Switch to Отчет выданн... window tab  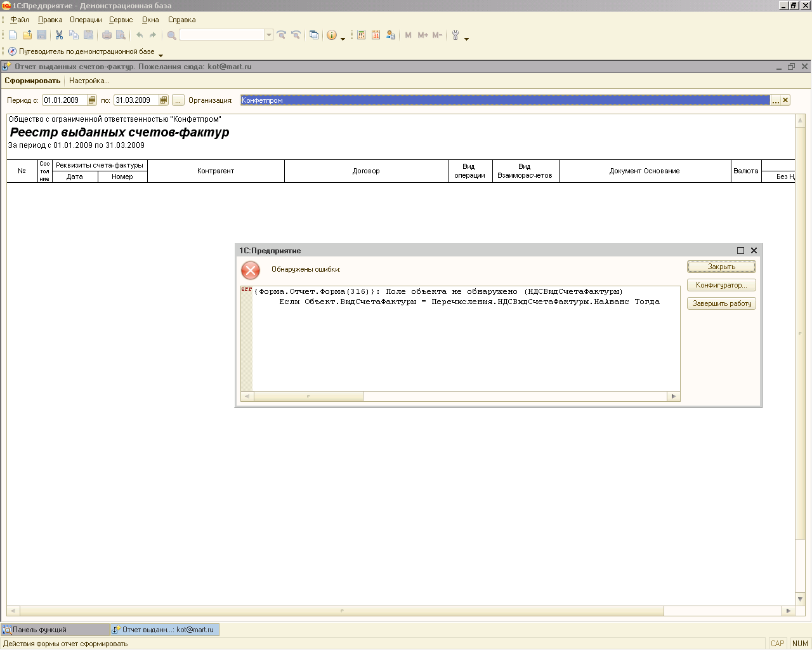165,630
